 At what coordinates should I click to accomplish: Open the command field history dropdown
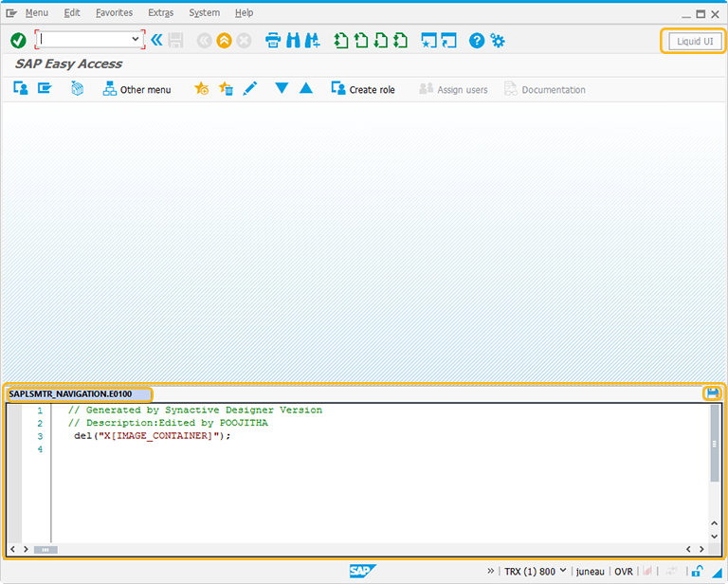click(136, 39)
